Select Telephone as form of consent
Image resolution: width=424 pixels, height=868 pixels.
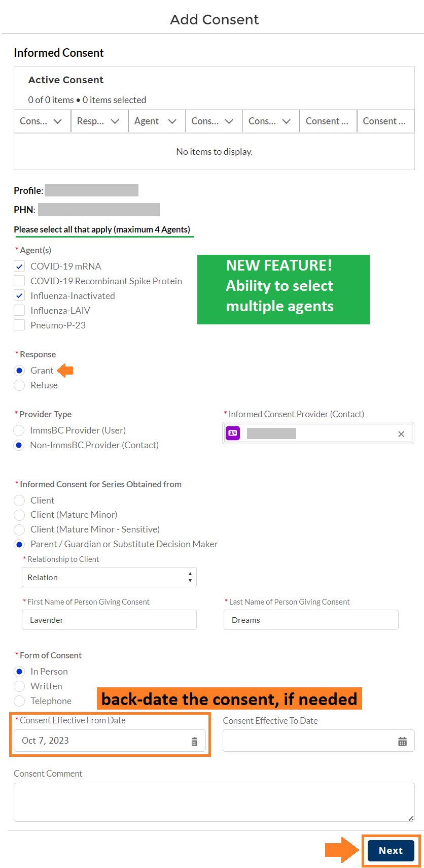pos(19,700)
